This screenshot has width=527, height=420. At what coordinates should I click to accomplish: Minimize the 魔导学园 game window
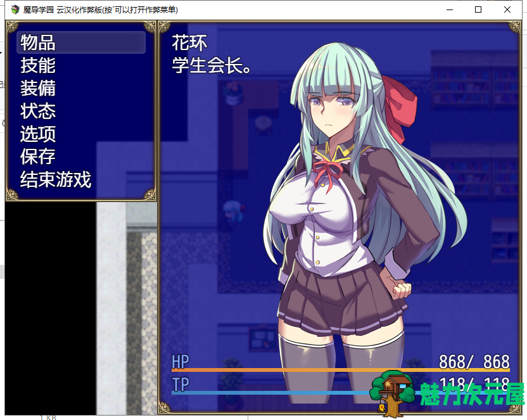450,10
